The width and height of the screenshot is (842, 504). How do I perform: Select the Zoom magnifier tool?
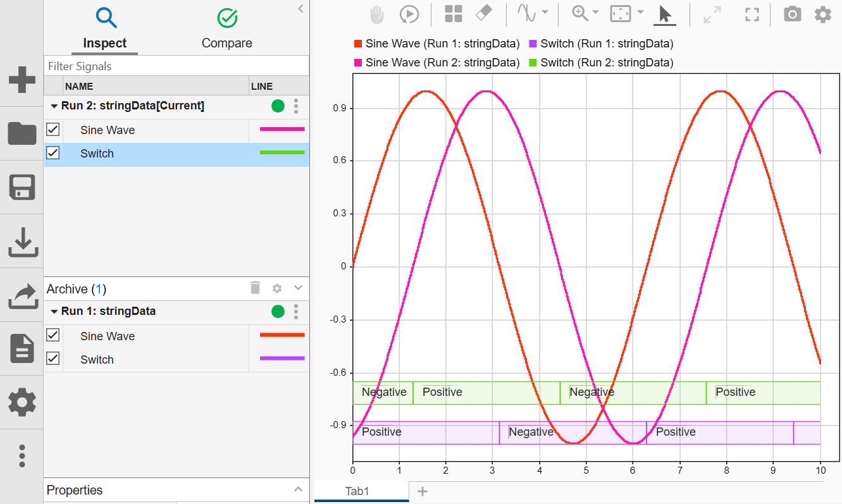coord(579,14)
